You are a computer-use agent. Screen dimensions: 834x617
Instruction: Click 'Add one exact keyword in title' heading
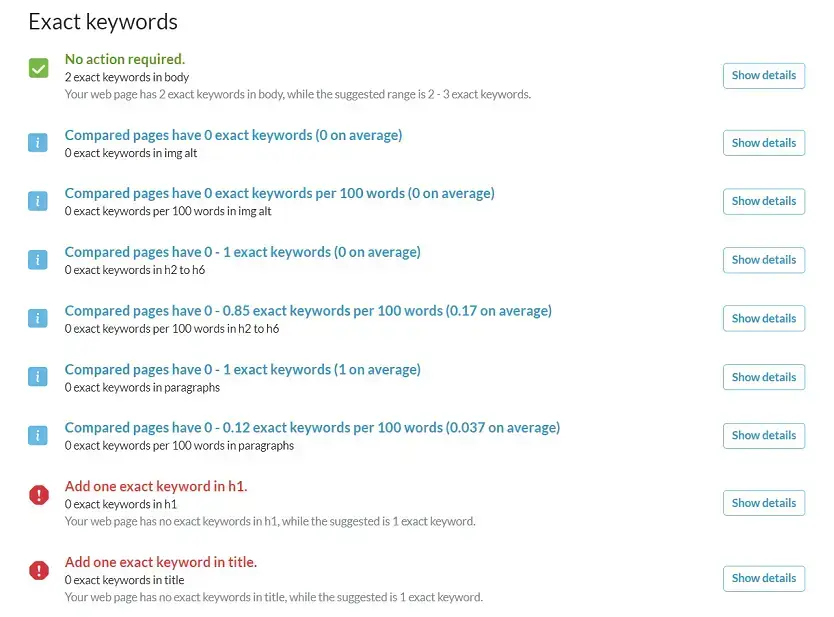[x=161, y=562]
